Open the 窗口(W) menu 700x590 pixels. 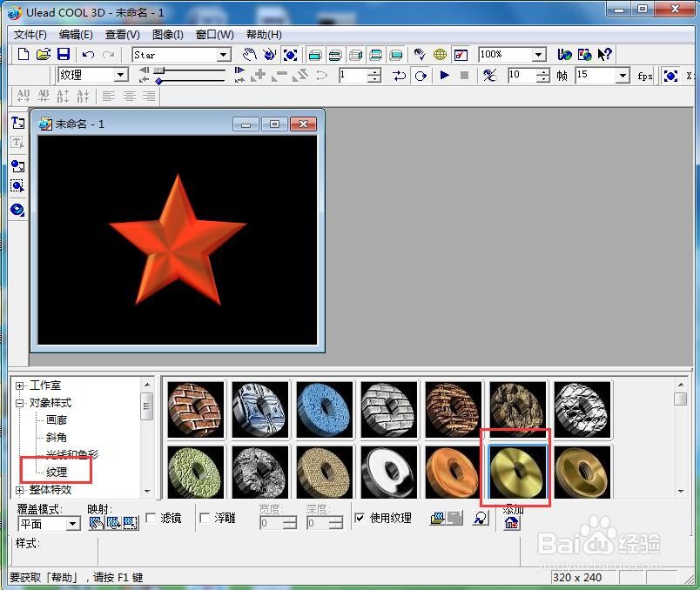point(215,35)
